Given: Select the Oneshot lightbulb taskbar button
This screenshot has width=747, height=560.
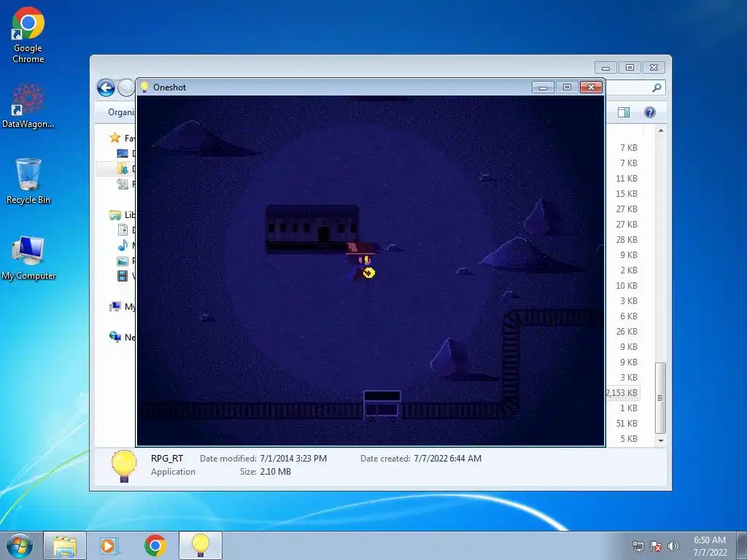Looking at the screenshot, I should pos(201,545).
